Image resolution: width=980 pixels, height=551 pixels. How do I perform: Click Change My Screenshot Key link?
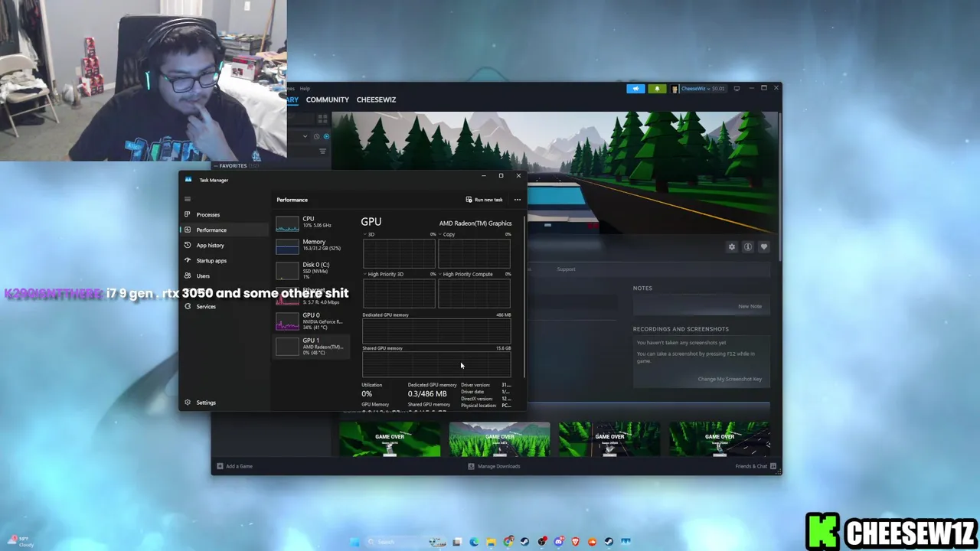tap(729, 379)
